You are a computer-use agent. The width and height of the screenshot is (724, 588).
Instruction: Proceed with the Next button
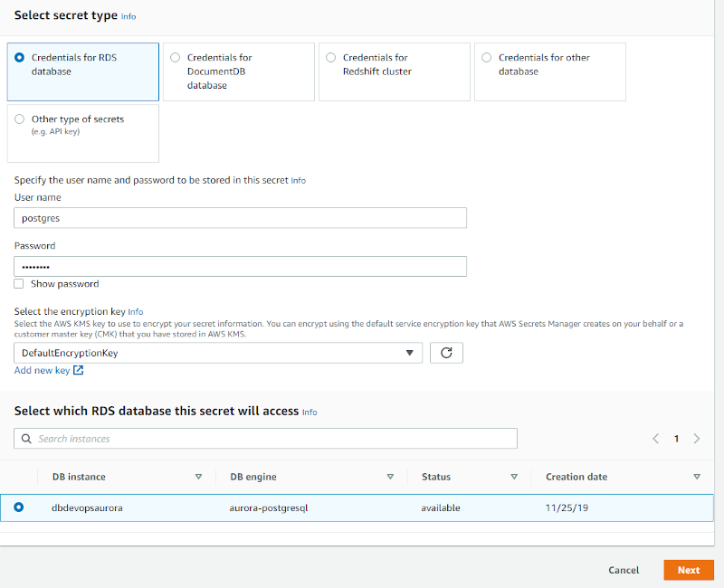(x=688, y=570)
